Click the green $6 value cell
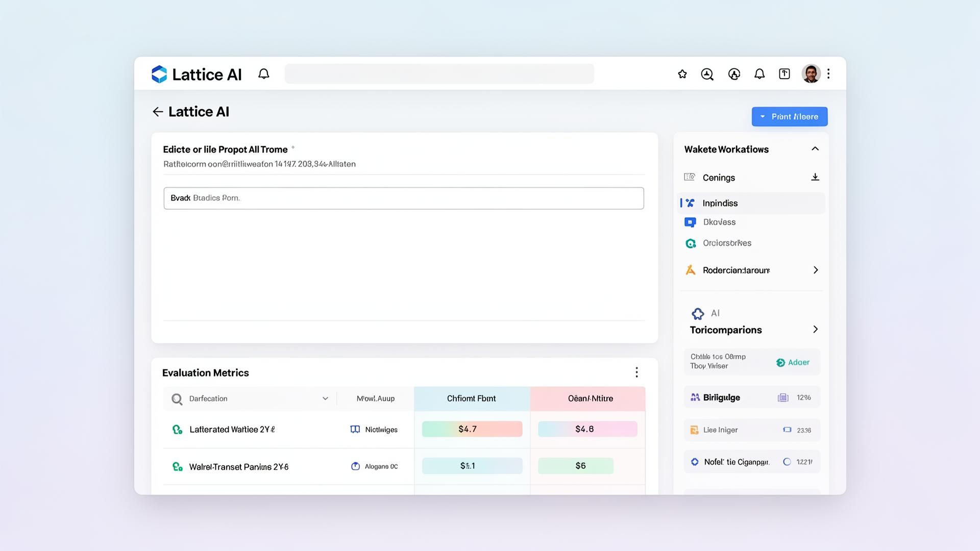980x551 pixels. tap(576, 466)
